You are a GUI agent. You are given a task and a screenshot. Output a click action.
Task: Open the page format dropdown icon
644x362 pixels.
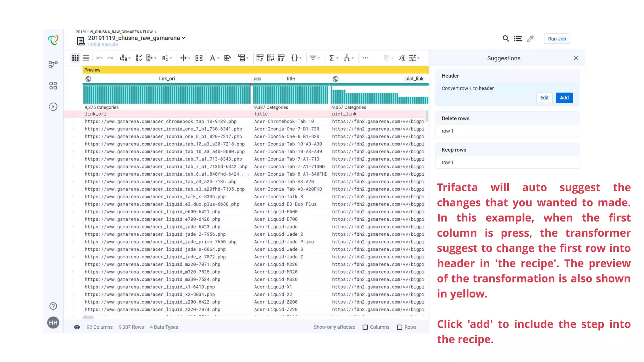151,58
